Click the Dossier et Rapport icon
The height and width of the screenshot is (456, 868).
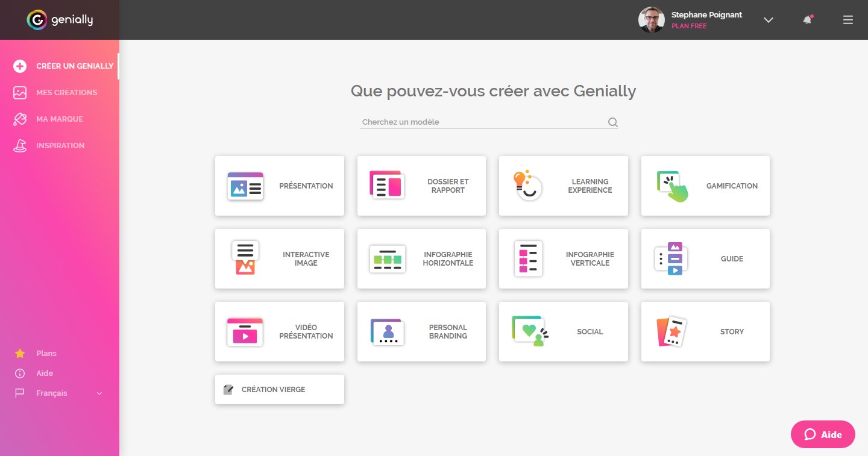(x=386, y=185)
